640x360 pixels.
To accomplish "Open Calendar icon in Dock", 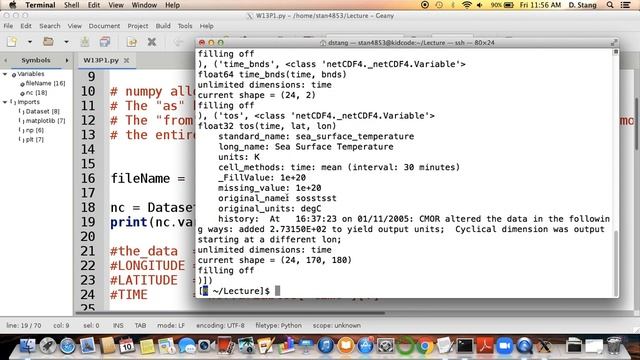I will [127, 346].
